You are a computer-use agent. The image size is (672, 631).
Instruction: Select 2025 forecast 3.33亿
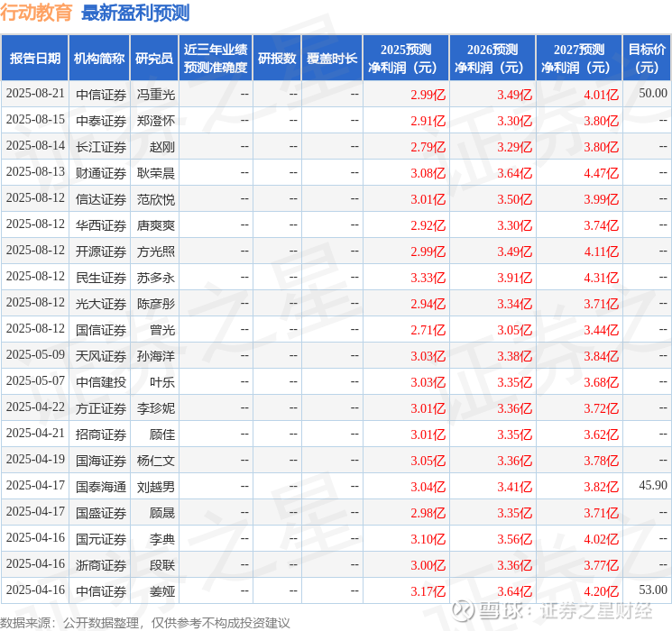point(428,278)
